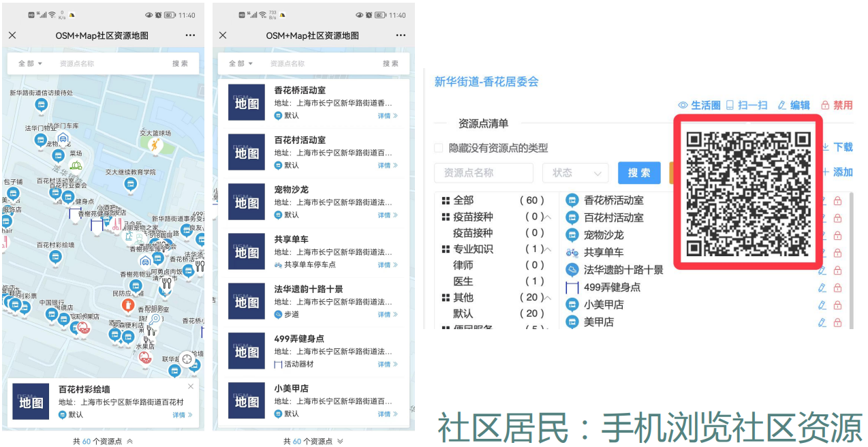Click the edit pencil for 499弄健身点
The height and width of the screenshot is (447, 868).
tap(822, 288)
